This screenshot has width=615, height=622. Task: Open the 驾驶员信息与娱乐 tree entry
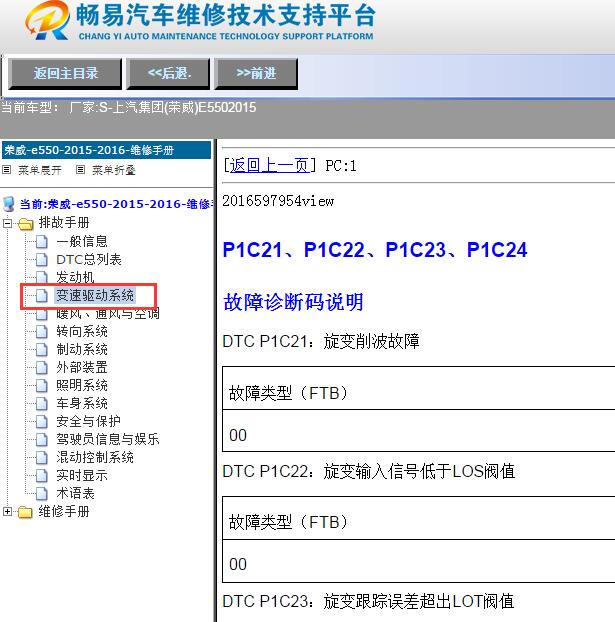108,439
